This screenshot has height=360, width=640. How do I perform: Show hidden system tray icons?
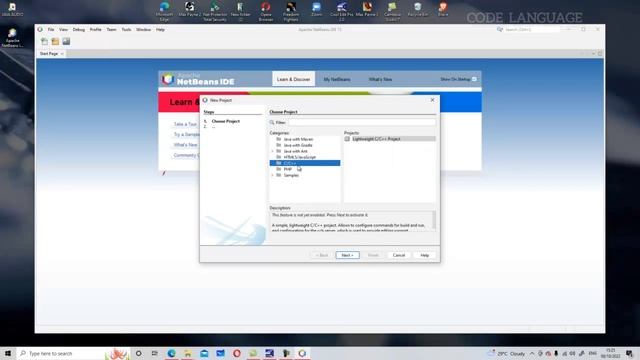pyautogui.click(x=532, y=353)
